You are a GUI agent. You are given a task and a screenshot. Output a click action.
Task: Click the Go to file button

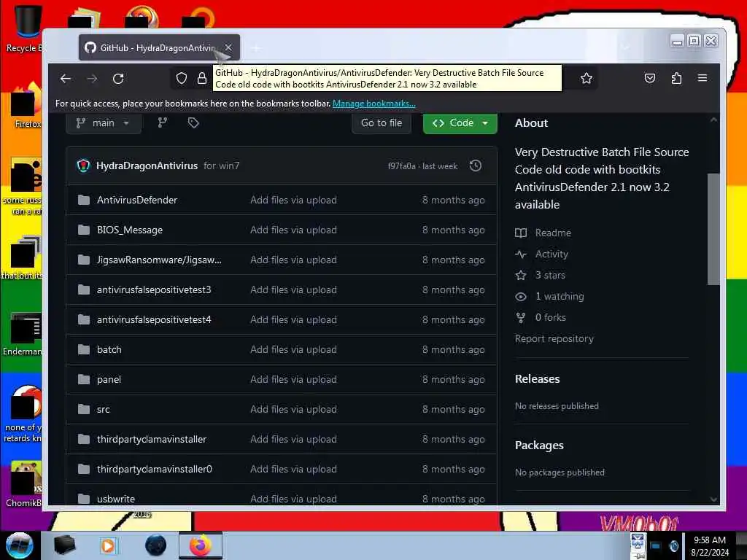pyautogui.click(x=382, y=123)
